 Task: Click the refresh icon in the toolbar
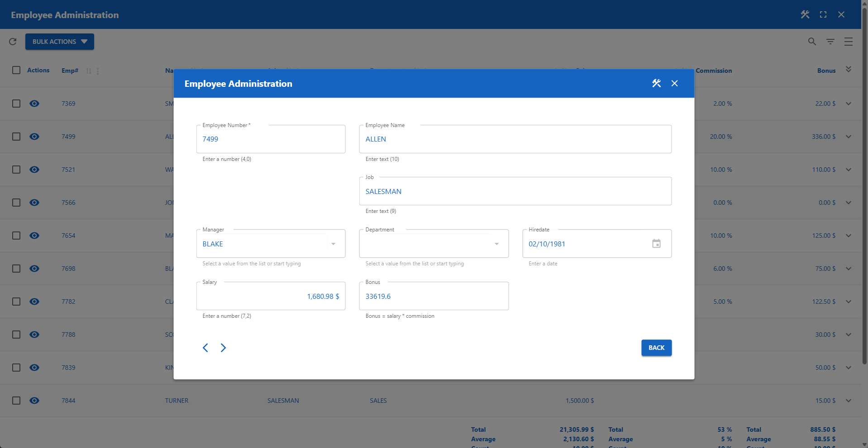pos(13,42)
